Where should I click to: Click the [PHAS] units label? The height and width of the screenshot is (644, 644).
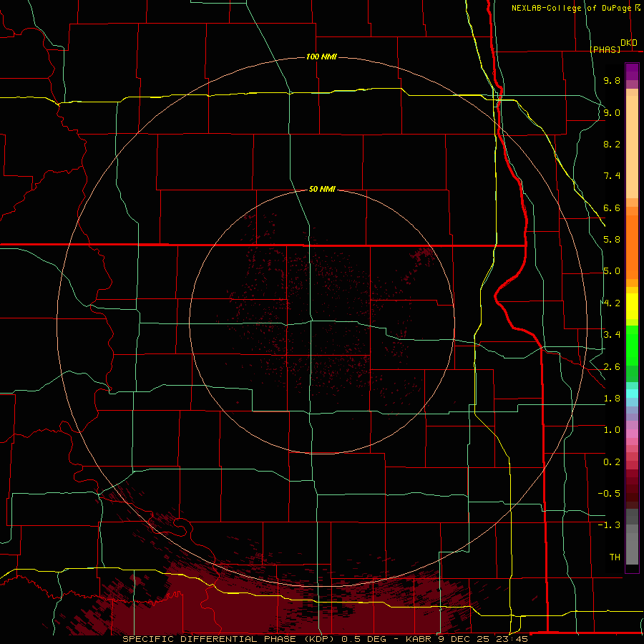click(605, 50)
